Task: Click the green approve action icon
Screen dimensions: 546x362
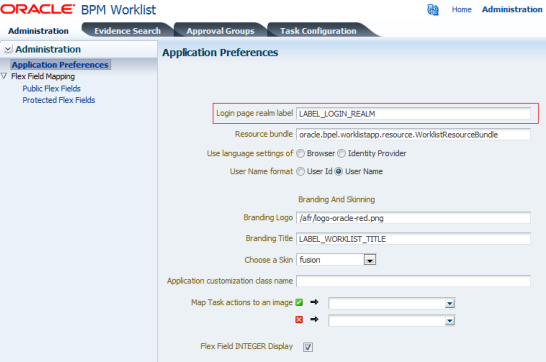Action: click(x=299, y=302)
